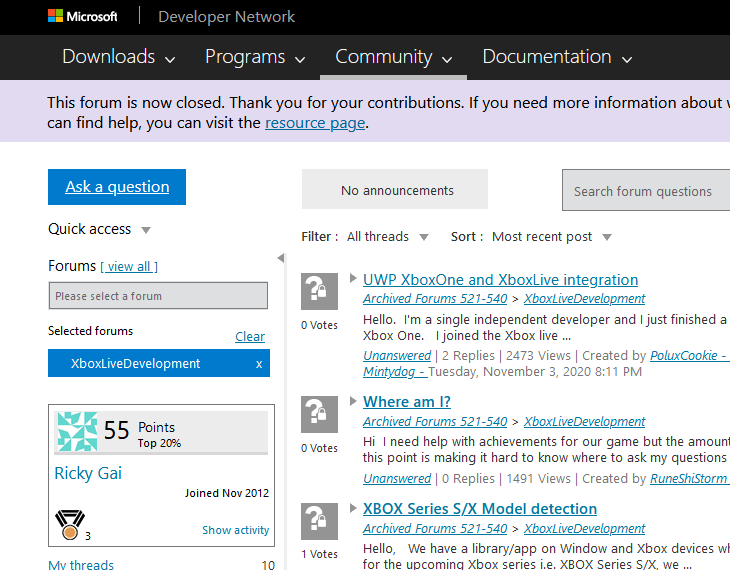This screenshot has height=570, width=730.
Task: Remove XboxLiveDevelopment with the x button
Action: point(259,364)
